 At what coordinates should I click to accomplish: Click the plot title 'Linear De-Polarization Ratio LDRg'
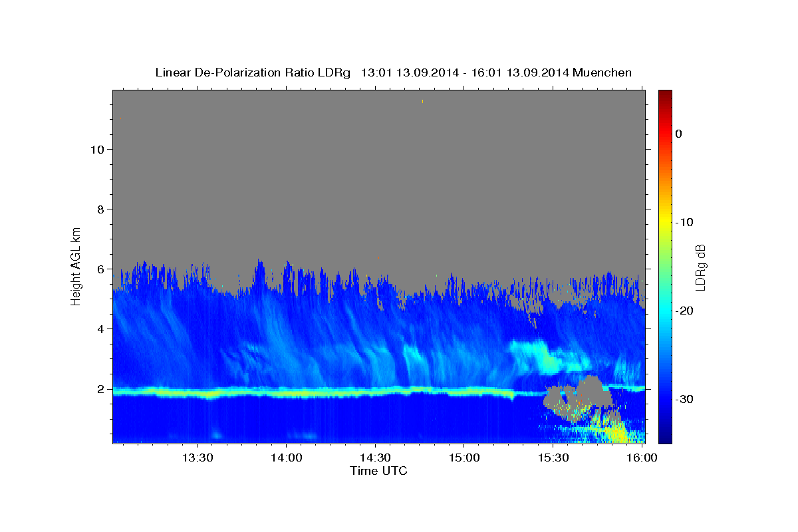tap(252, 72)
